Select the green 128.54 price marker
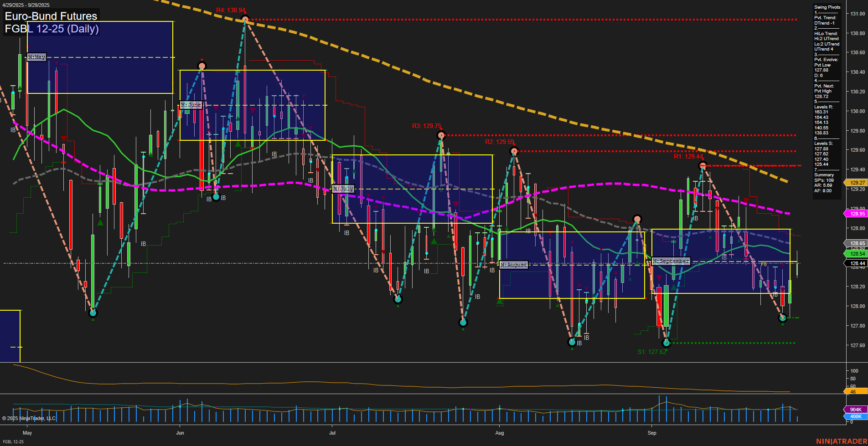 856,254
